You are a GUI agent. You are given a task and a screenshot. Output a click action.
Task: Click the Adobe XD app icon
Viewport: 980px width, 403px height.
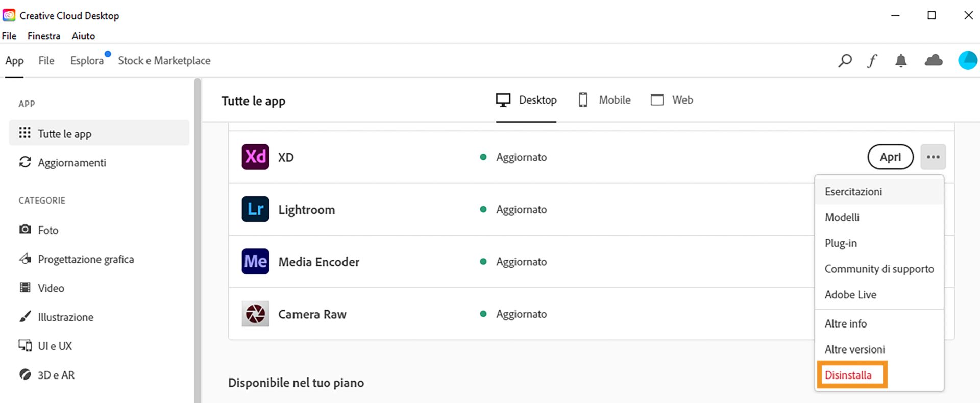point(255,157)
